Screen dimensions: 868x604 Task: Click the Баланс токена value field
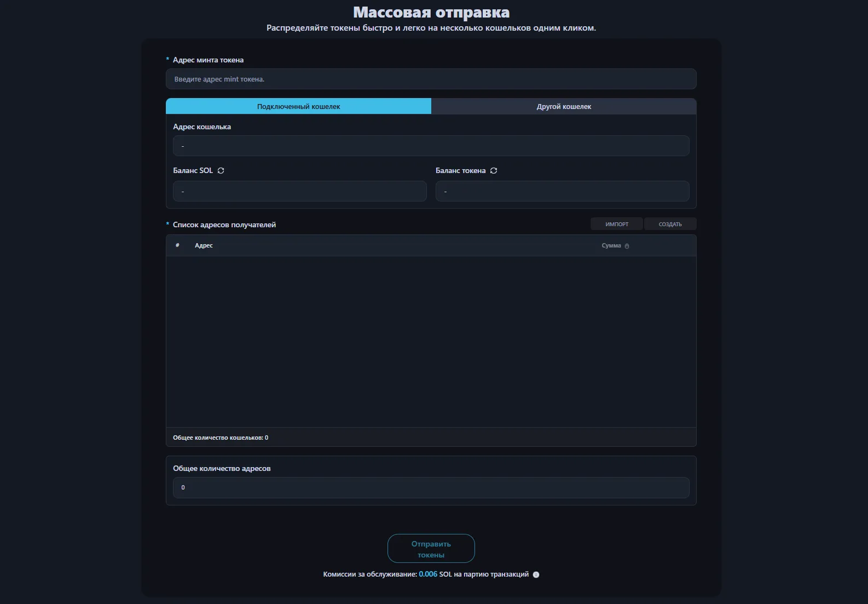click(x=562, y=192)
